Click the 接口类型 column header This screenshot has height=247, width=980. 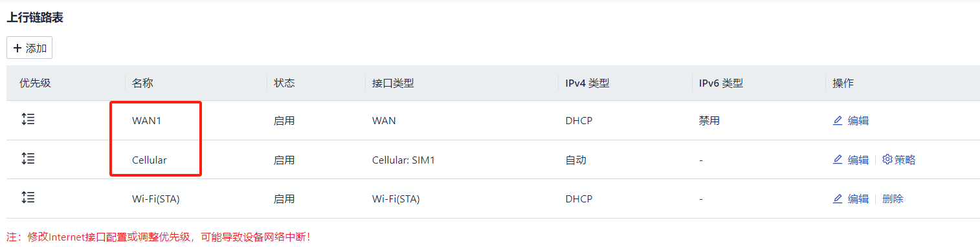(x=393, y=83)
